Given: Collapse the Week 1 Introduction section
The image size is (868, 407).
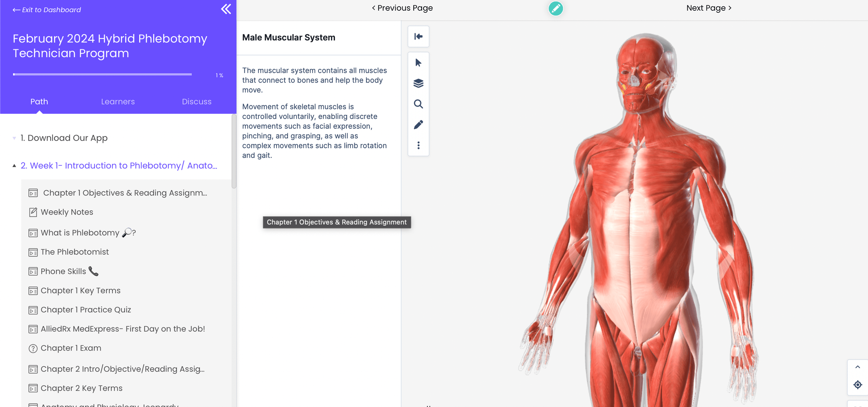Looking at the screenshot, I should pos(14,165).
